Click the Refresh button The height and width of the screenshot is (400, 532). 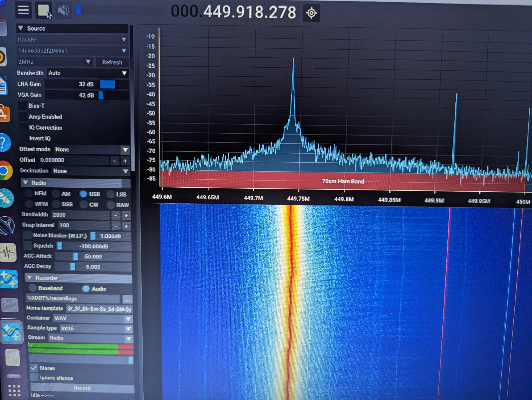coord(112,62)
